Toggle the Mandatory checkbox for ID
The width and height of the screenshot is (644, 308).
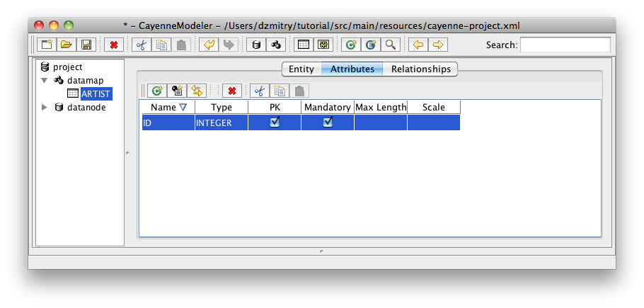tap(328, 122)
